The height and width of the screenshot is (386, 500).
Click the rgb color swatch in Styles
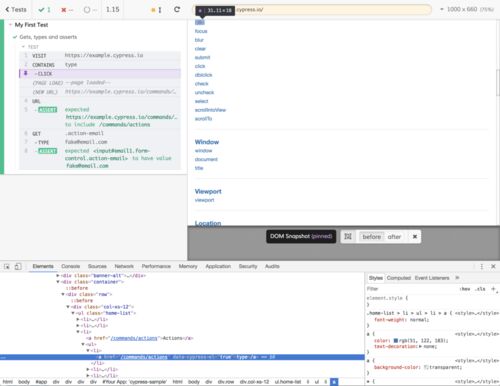396,341
